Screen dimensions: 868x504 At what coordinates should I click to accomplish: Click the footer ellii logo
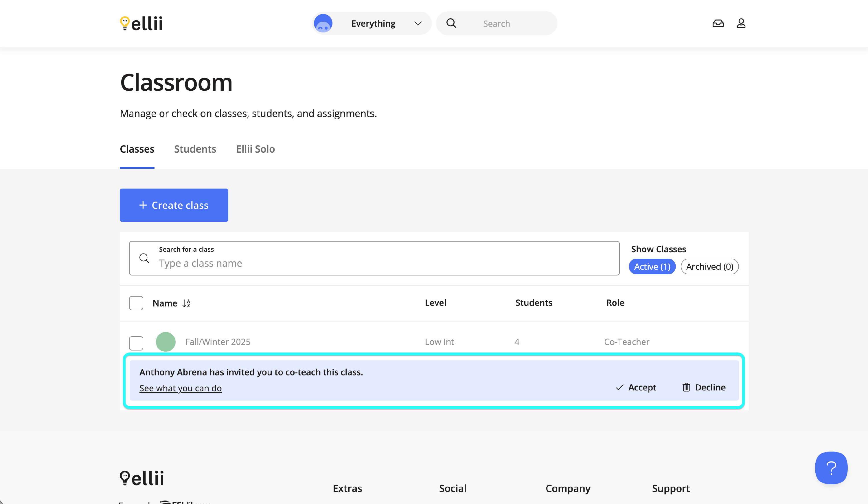point(142,478)
